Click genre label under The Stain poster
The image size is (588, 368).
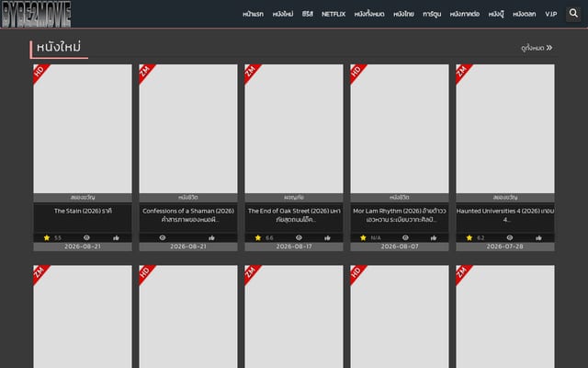[83, 198]
